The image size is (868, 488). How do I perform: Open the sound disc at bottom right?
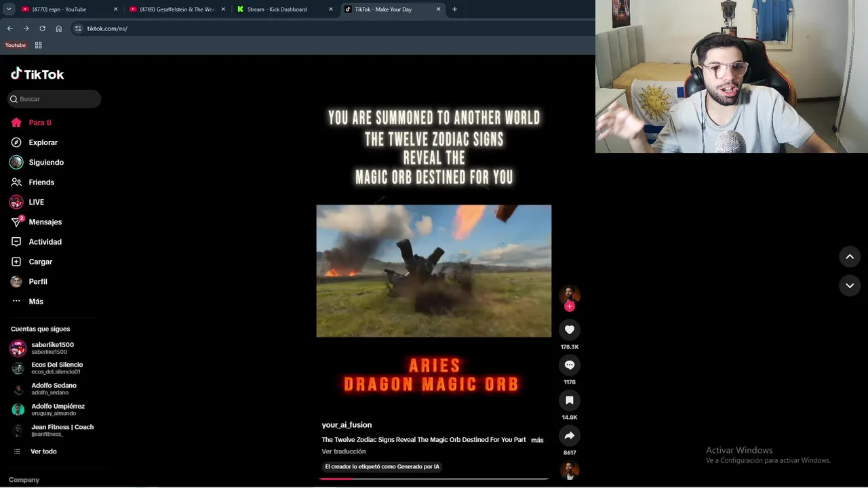(570, 470)
